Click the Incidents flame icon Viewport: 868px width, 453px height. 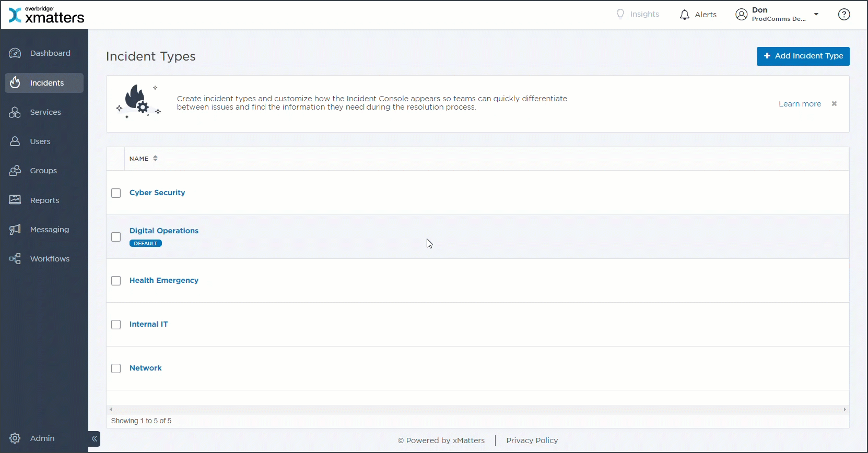pos(15,82)
